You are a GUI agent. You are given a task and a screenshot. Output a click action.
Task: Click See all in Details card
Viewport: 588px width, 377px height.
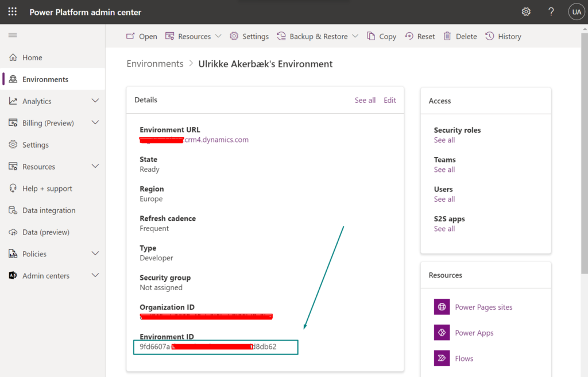[365, 100]
